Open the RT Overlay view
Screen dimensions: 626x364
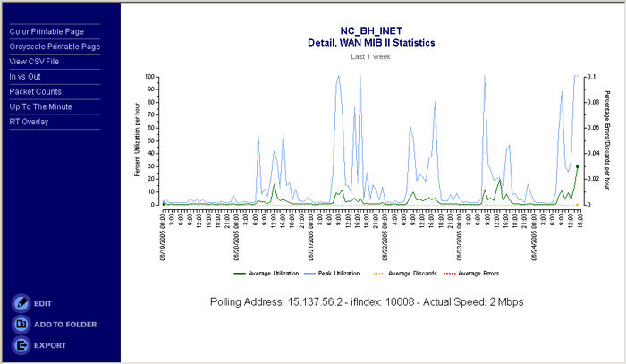[29, 122]
